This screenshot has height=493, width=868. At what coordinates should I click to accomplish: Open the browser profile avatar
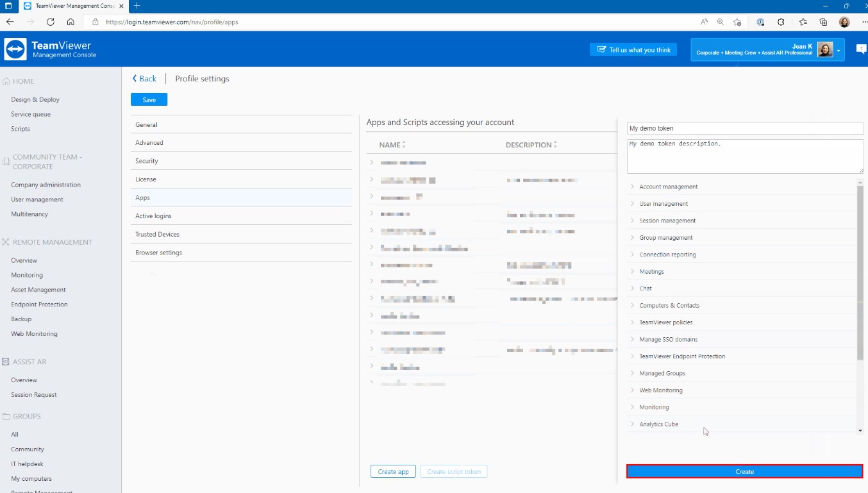[844, 22]
